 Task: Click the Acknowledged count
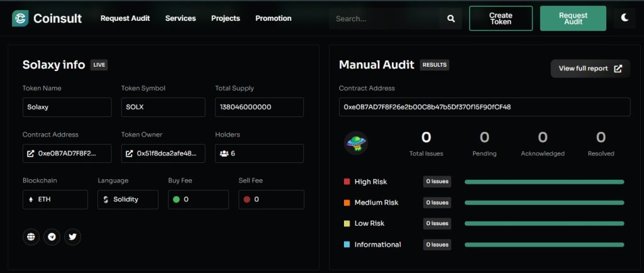click(543, 138)
